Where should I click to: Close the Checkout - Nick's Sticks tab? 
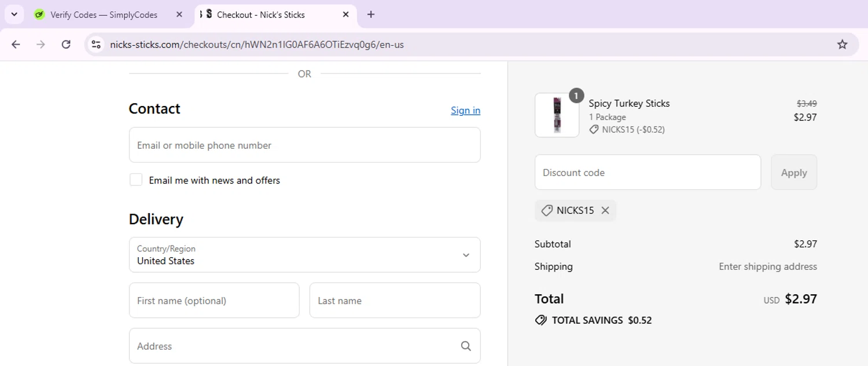pos(346,14)
